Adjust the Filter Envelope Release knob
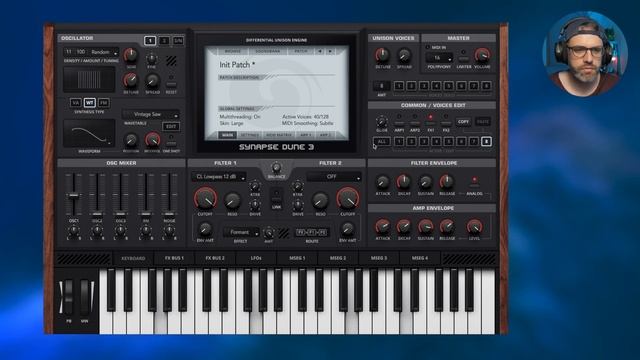 [x=447, y=182]
